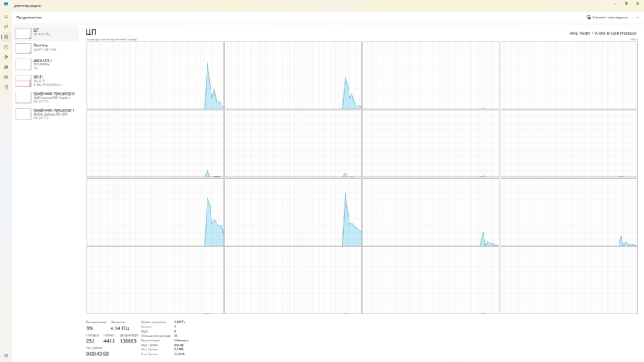This screenshot has height=362, width=644.
Task: Open the Details page icon
Action: pyautogui.click(x=6, y=77)
